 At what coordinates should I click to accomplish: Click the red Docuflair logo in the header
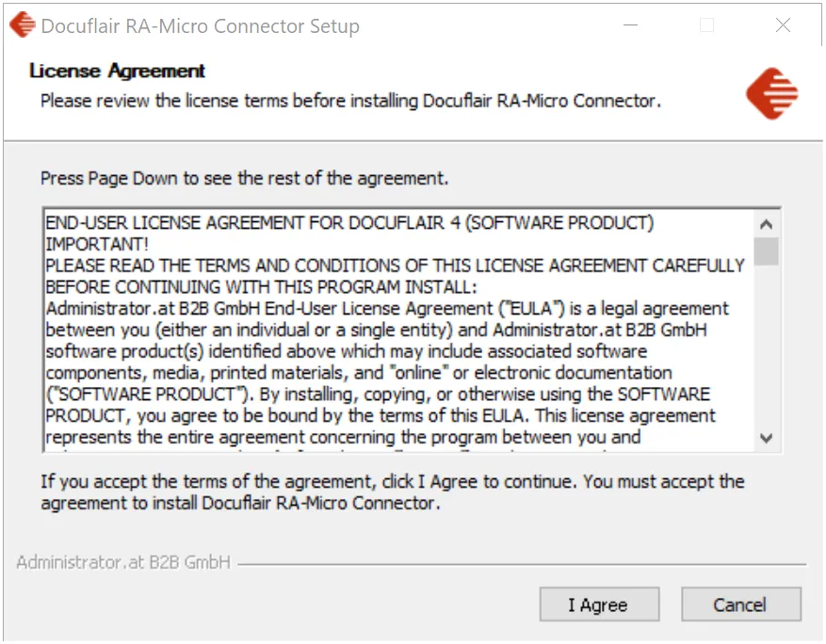coord(772,93)
